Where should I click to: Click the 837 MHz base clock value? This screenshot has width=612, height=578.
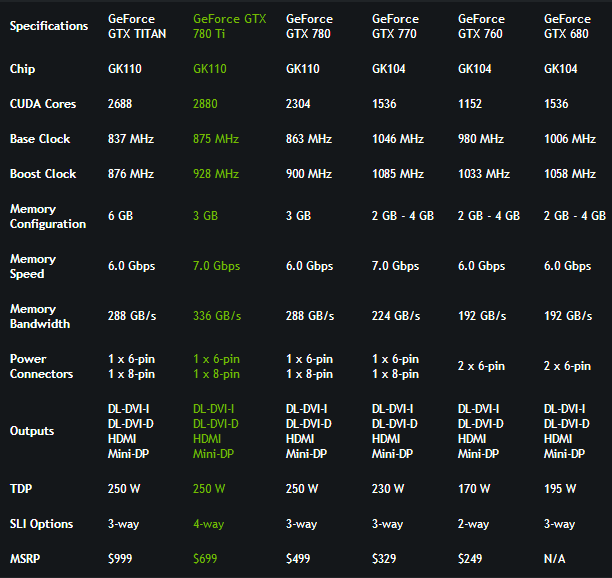(x=131, y=139)
